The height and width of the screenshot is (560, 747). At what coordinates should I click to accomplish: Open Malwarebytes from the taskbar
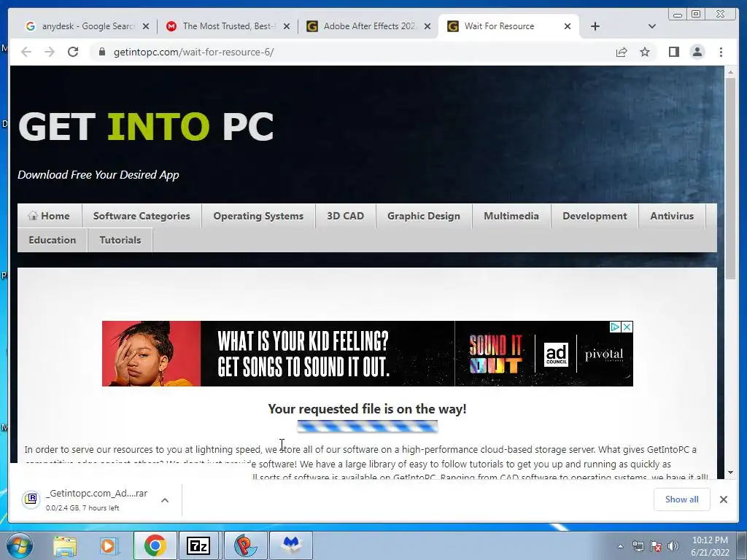(x=291, y=545)
